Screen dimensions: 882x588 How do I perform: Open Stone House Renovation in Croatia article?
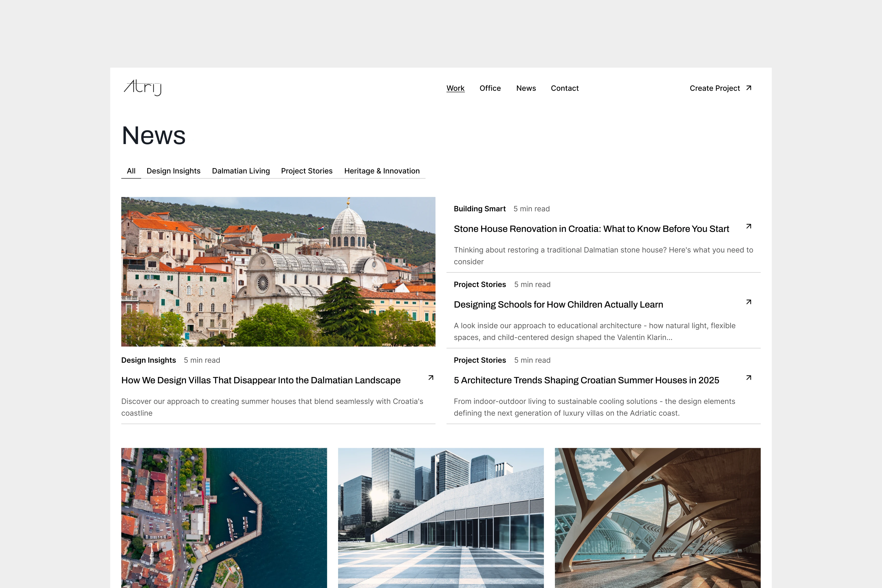tap(591, 229)
